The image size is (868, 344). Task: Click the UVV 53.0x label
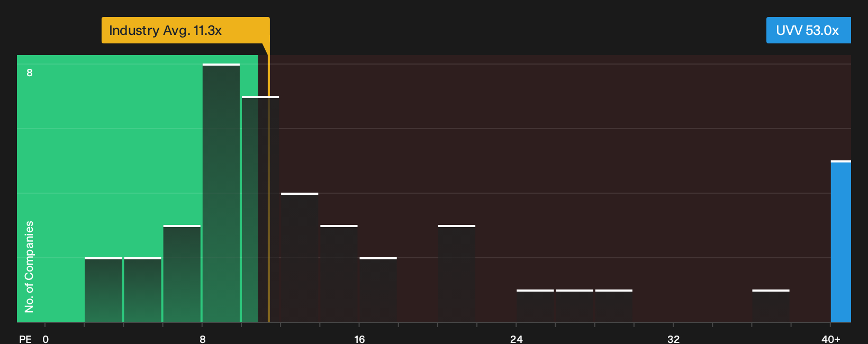[808, 30]
